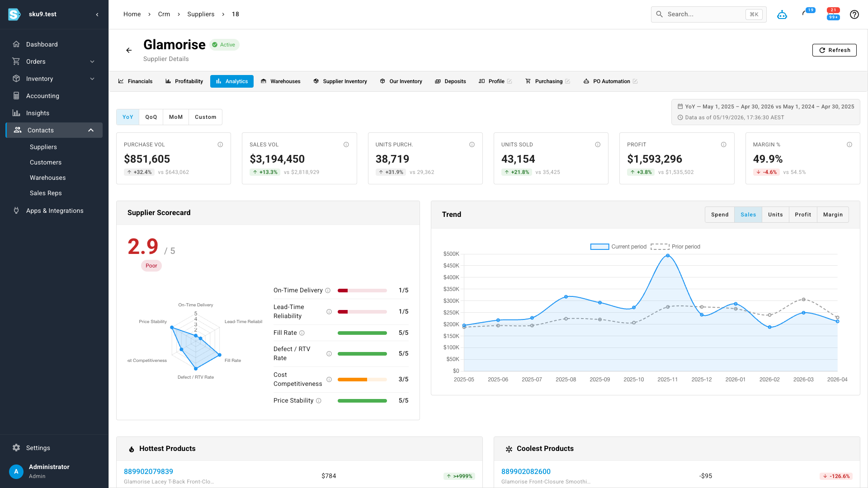The height and width of the screenshot is (488, 868).
Task: Open the help question mark icon
Action: (x=854, y=14)
